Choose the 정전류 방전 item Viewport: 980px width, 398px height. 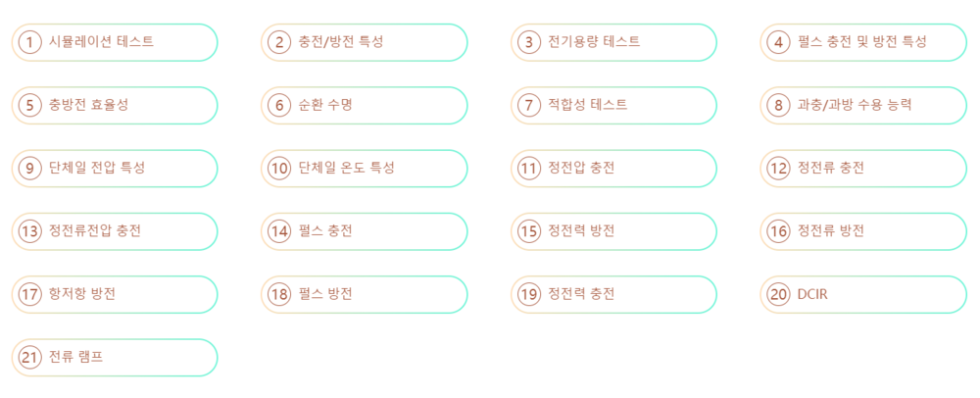[x=863, y=231]
